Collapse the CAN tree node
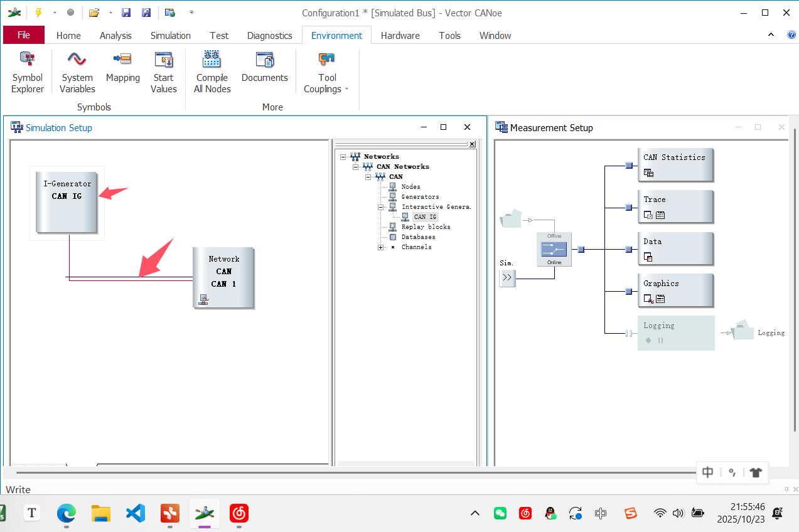 pos(368,177)
